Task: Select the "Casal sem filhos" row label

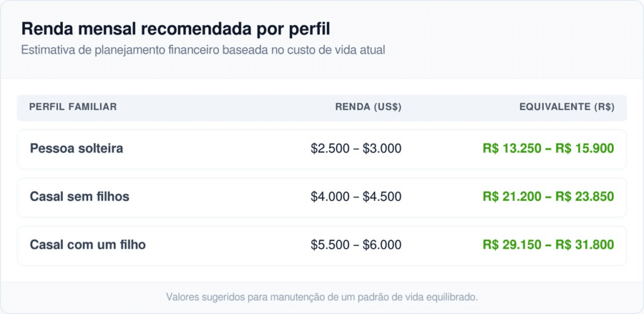Action: 80,197
